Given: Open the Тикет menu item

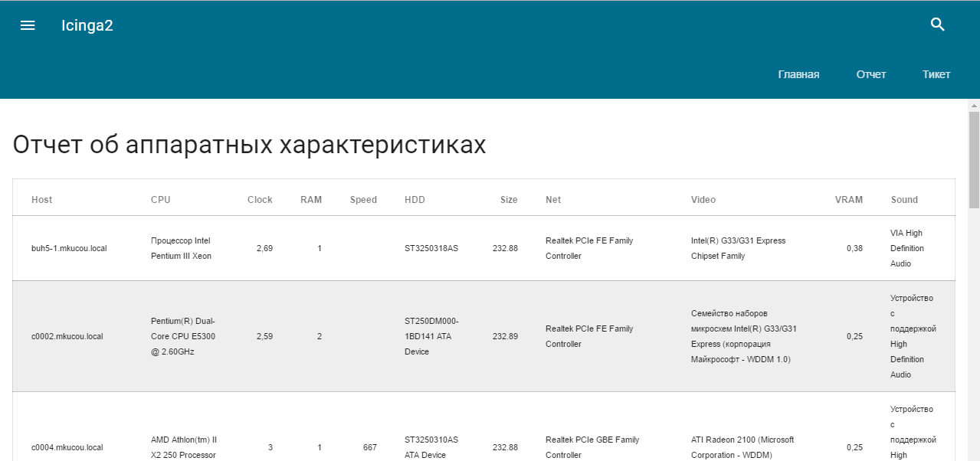Looking at the screenshot, I should (x=936, y=74).
